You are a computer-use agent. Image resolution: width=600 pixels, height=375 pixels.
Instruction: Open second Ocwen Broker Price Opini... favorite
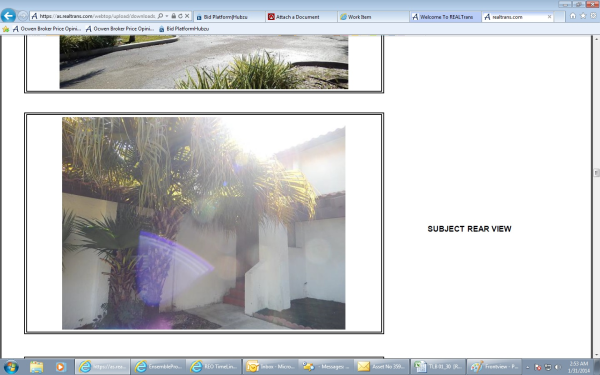pyautogui.click(x=120, y=29)
